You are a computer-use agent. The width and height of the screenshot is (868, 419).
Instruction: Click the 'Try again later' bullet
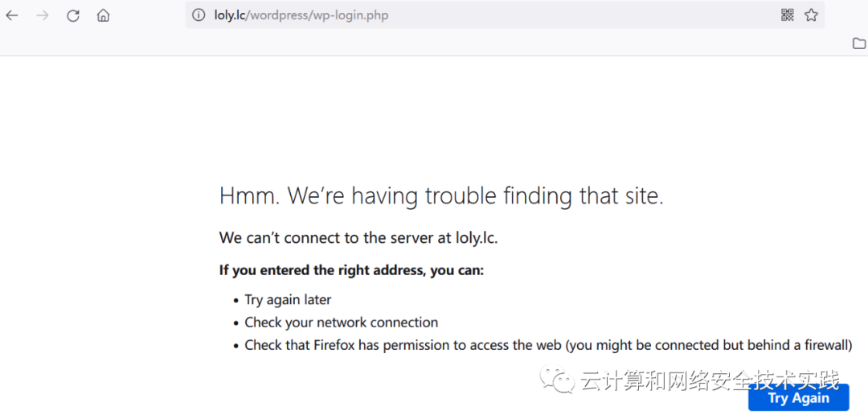point(288,300)
